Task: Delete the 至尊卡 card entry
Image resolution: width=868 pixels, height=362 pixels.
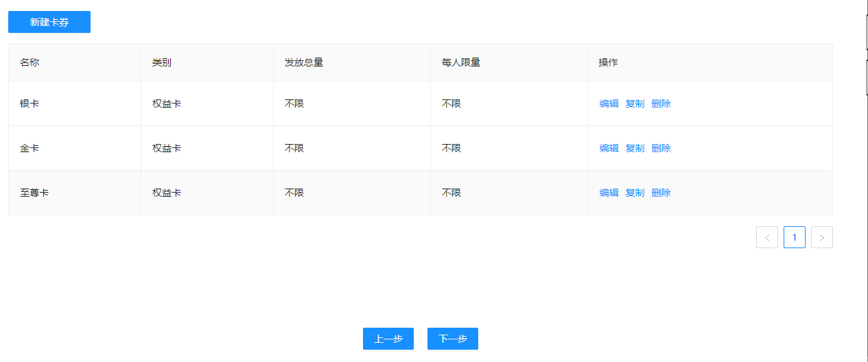Action: click(x=661, y=193)
